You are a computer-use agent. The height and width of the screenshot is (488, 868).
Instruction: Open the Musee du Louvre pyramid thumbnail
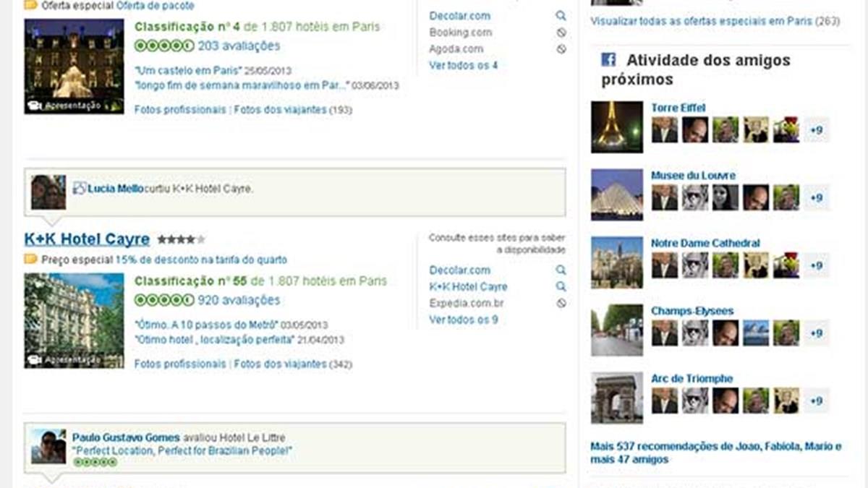pyautogui.click(x=616, y=194)
